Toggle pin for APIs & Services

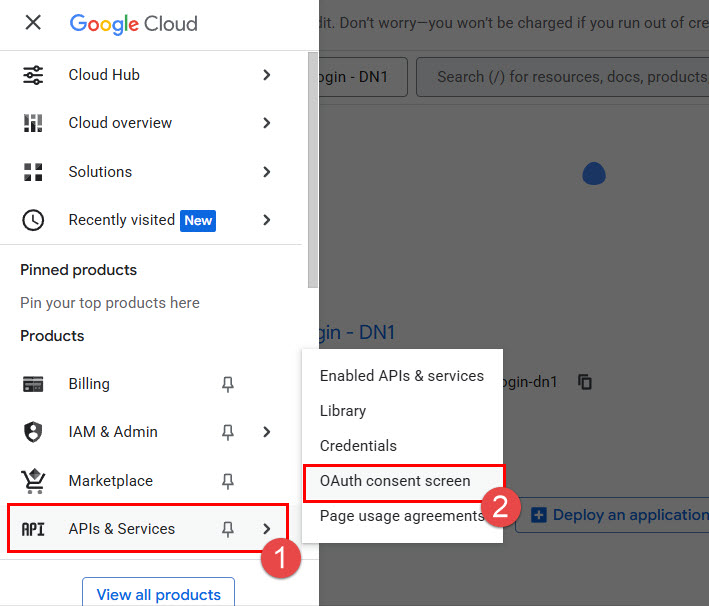[228, 529]
